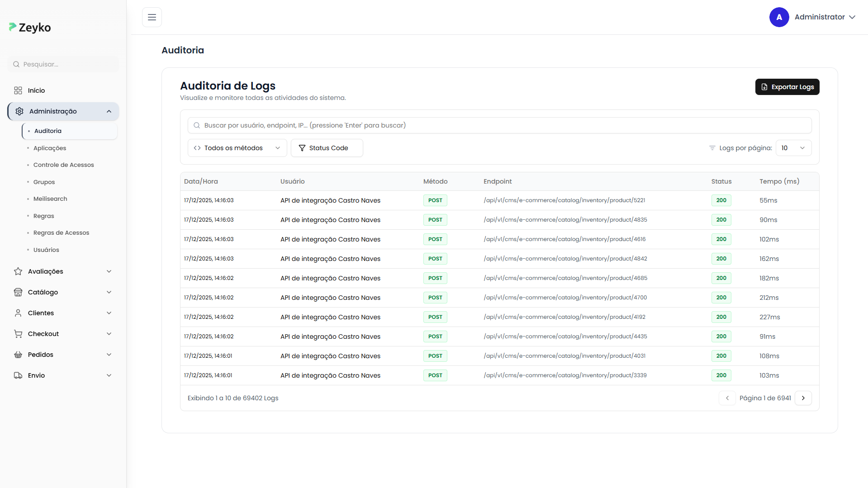Select Meilisearch in the sidebar
Screen dimensions: 868x488
[x=50, y=199]
